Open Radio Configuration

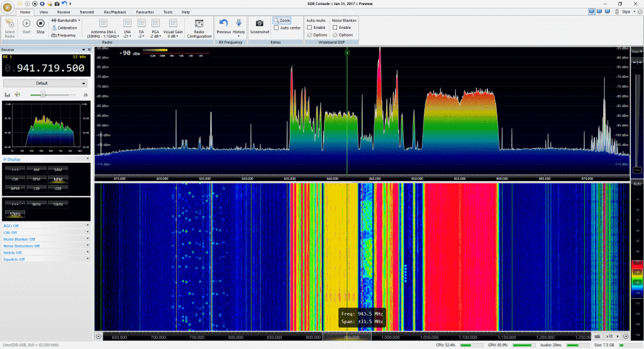199,26
